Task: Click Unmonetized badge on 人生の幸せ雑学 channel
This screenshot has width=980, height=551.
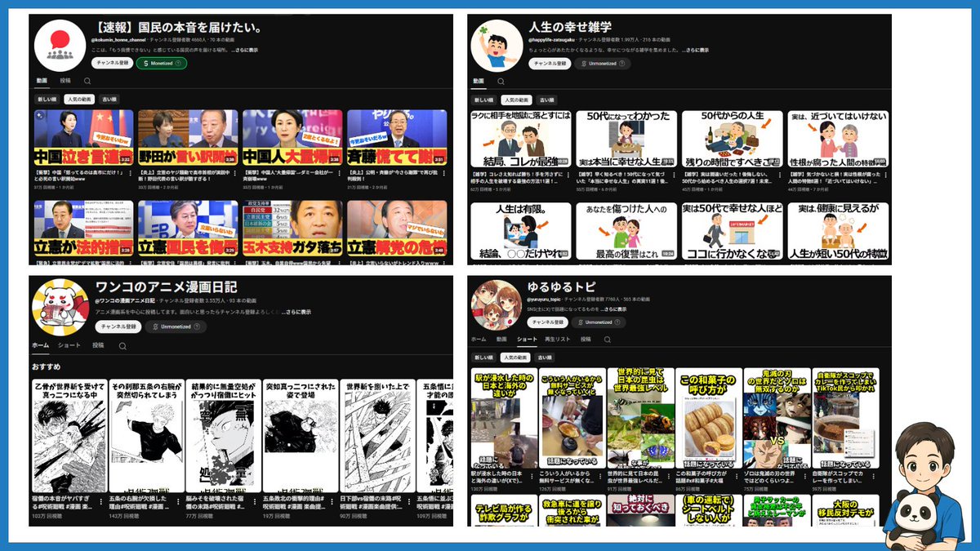Action: point(603,63)
